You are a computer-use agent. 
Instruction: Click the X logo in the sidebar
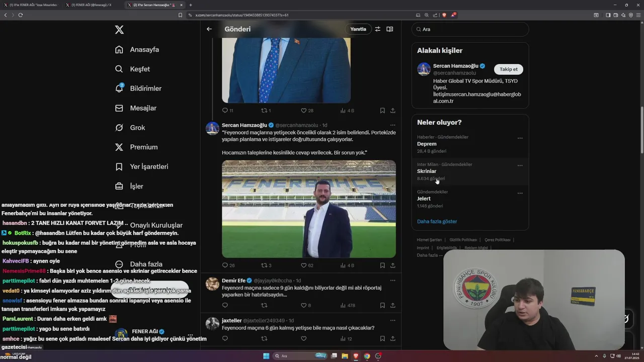tap(119, 30)
